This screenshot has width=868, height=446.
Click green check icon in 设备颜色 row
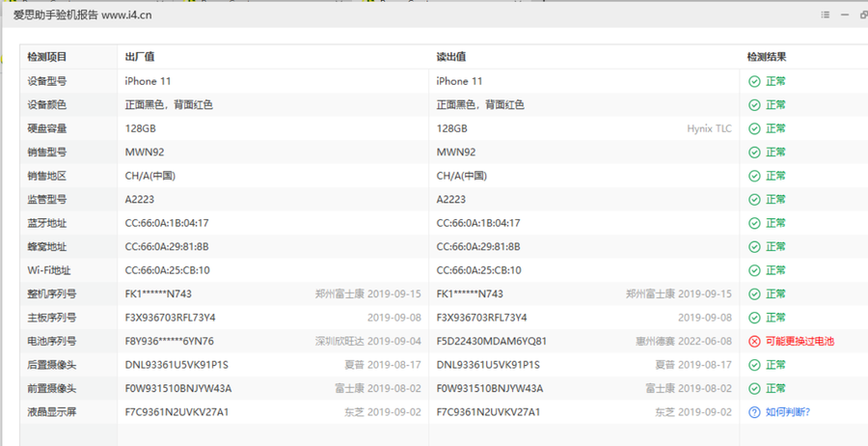point(754,104)
